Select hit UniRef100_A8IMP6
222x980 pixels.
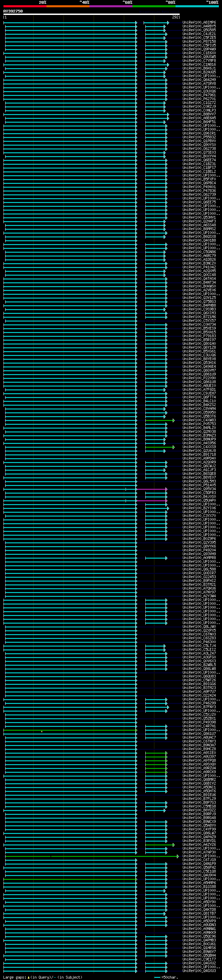coord(199,23)
